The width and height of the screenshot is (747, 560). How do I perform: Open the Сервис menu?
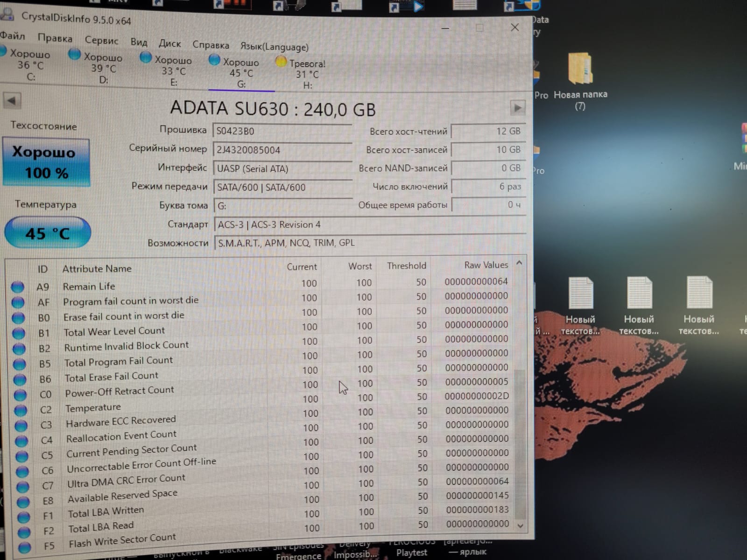coord(102,41)
